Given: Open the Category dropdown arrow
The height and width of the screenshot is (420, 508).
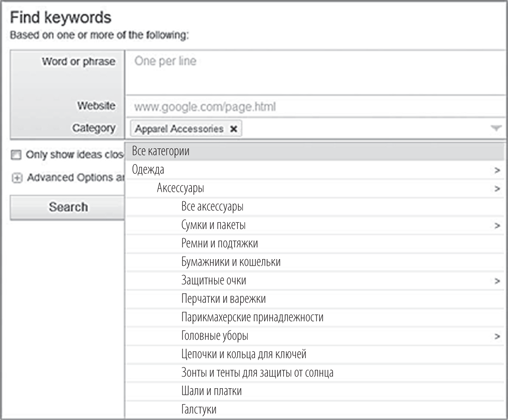Looking at the screenshot, I should (496, 128).
